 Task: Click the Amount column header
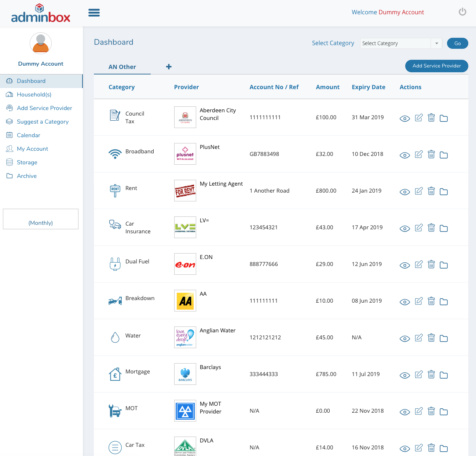click(x=327, y=87)
